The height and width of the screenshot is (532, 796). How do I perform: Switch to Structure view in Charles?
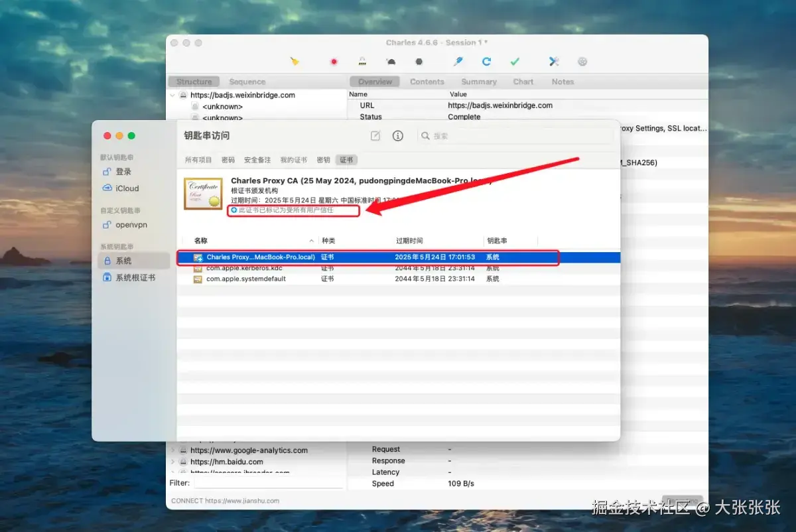[194, 82]
